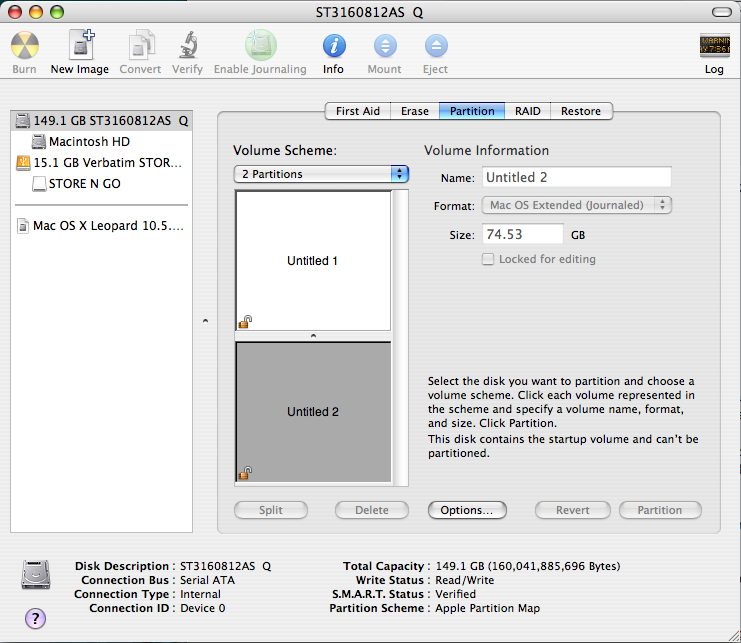The height and width of the screenshot is (643, 741).
Task: Click the toolbar toggle pill button
Action: click(x=722, y=12)
